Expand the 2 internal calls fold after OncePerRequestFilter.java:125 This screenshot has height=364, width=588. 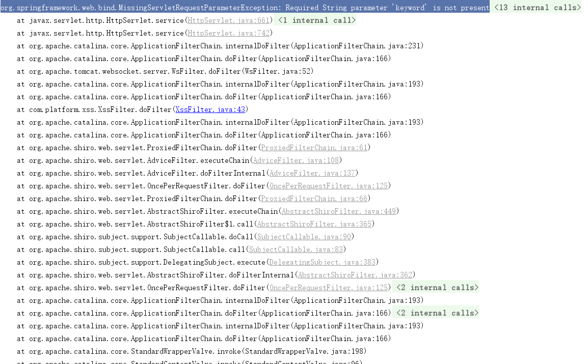point(437,288)
